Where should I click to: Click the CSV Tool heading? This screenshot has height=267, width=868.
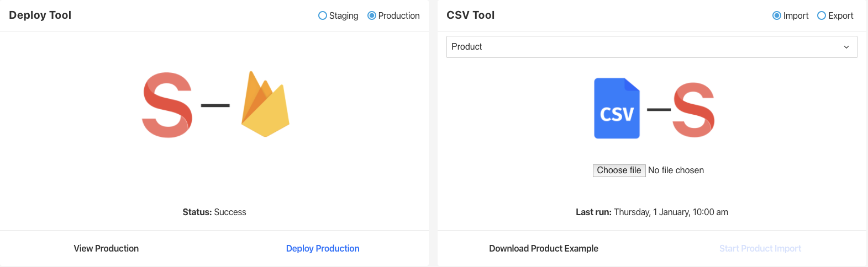pyautogui.click(x=471, y=15)
